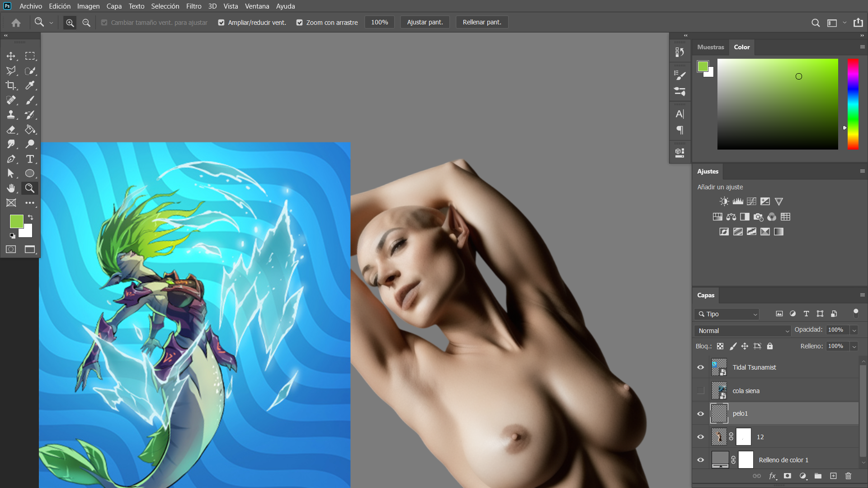
Task: Open zoom tool preset dropdown arrow
Action: tap(51, 23)
